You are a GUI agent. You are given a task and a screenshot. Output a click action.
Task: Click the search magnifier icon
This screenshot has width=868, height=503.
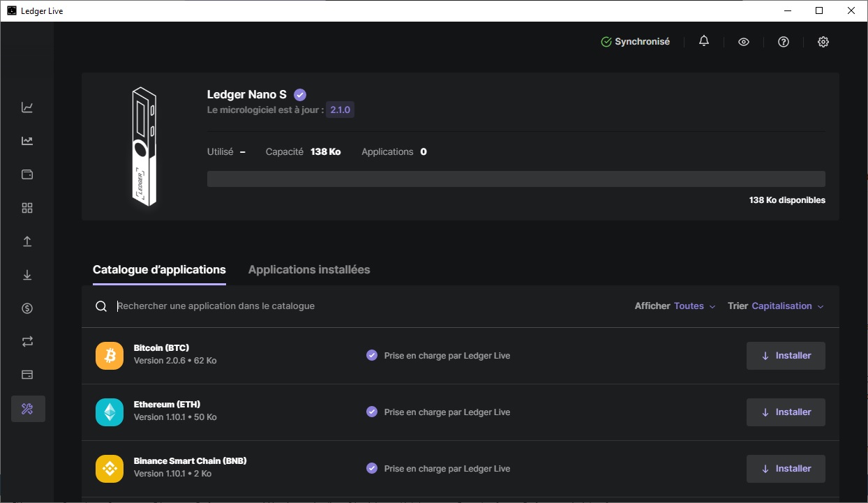pyautogui.click(x=101, y=306)
